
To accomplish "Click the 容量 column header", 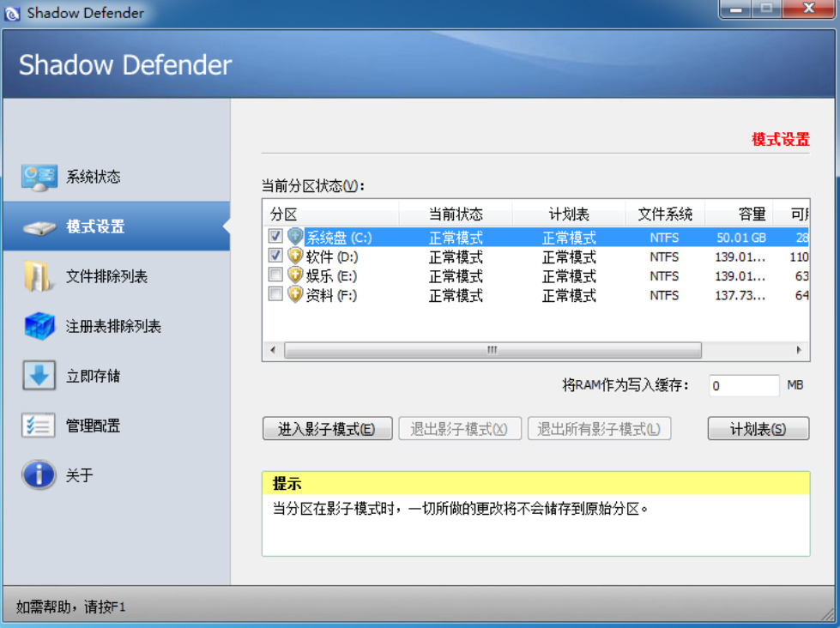I will point(740,214).
